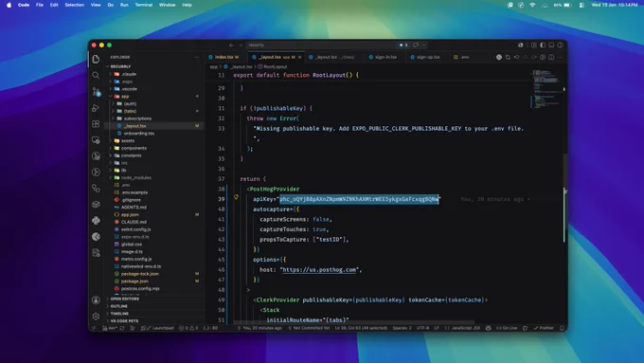Viewport: 644px width, 363px height.
Task: Switch to the sign-up.tsx tab
Action: (x=428, y=57)
